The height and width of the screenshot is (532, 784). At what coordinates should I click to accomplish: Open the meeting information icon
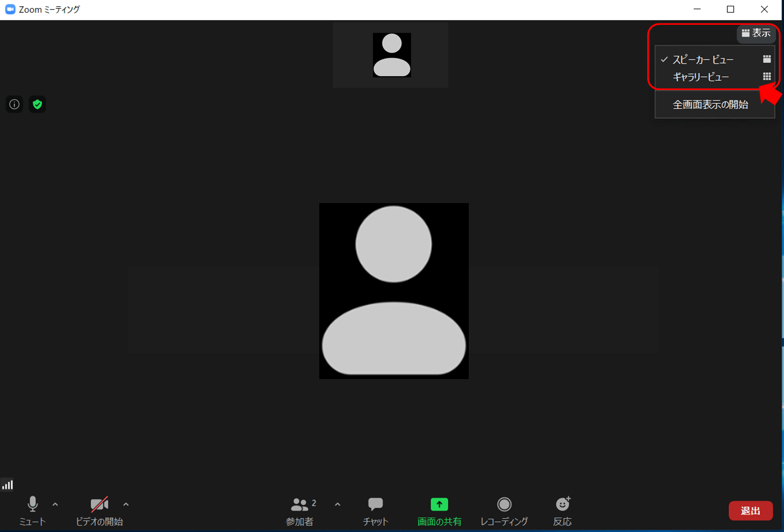pos(14,104)
